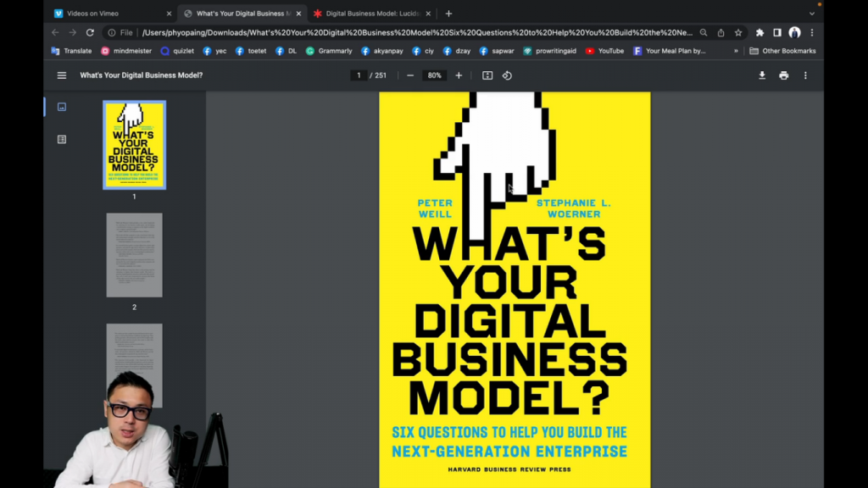
Task: Open the quizlet bookmark
Action: point(177,51)
